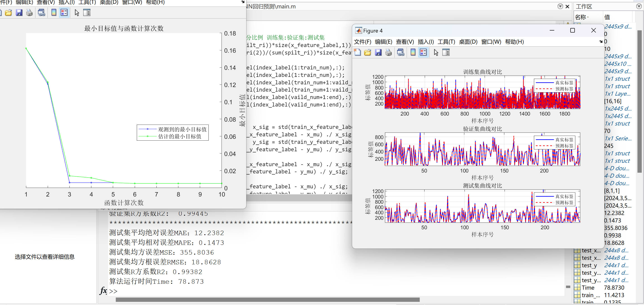
Task: Open the editor panel actions dropdown arrow
Action: (x=560, y=7)
